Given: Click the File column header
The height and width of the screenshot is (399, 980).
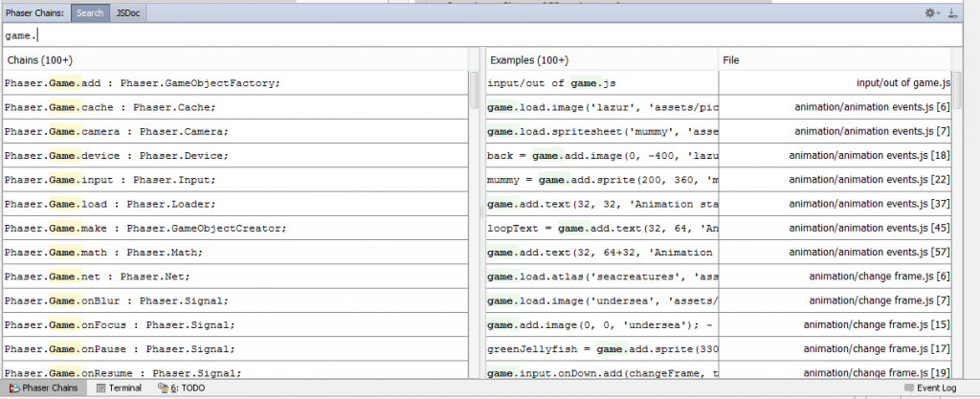Looking at the screenshot, I should click(x=835, y=60).
